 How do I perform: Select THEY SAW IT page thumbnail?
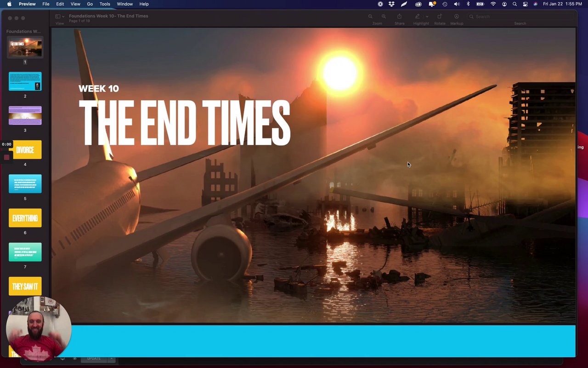coord(25,286)
